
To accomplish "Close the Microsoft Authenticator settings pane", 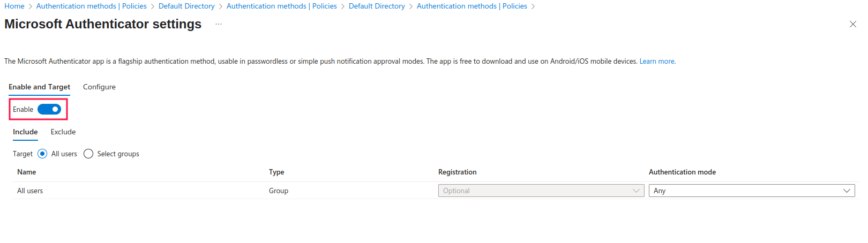I will pyautogui.click(x=853, y=24).
